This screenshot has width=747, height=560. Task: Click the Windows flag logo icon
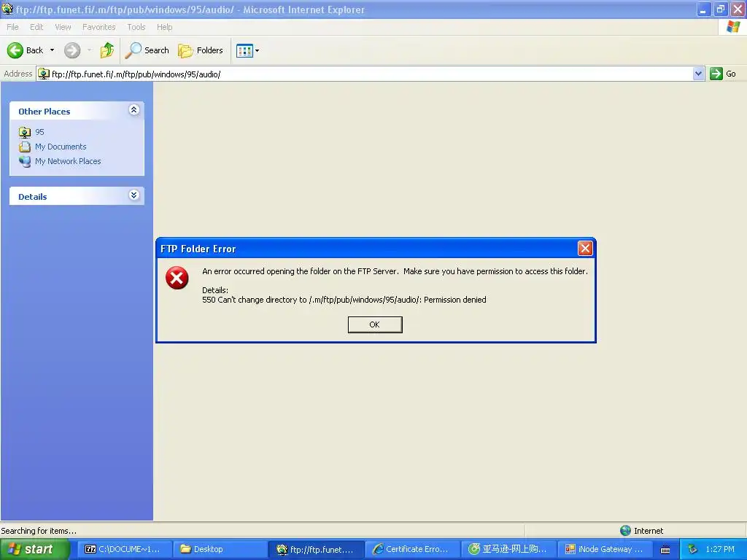[x=732, y=27]
